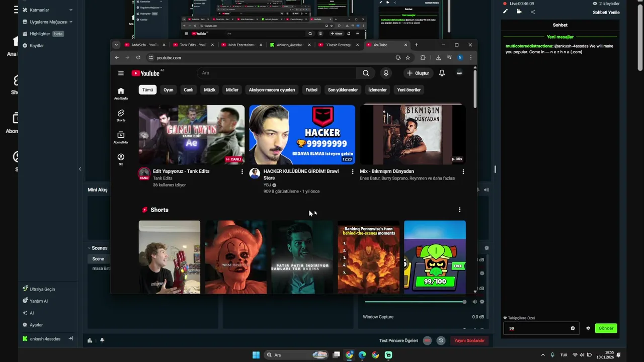Click Windows Start button on taskbar
This screenshot has width=644, height=362.
tap(256, 355)
